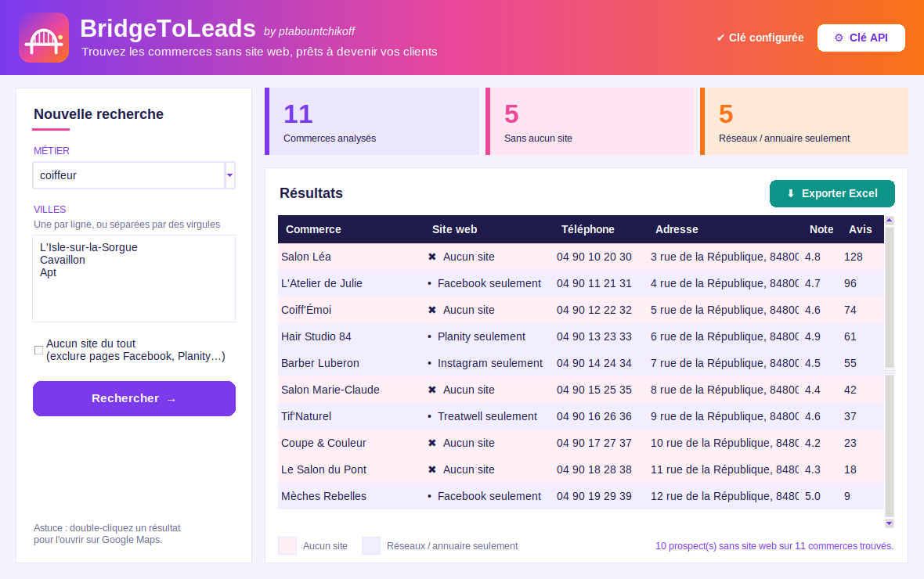
Task: Click into the Villes text area
Action: coord(134,279)
